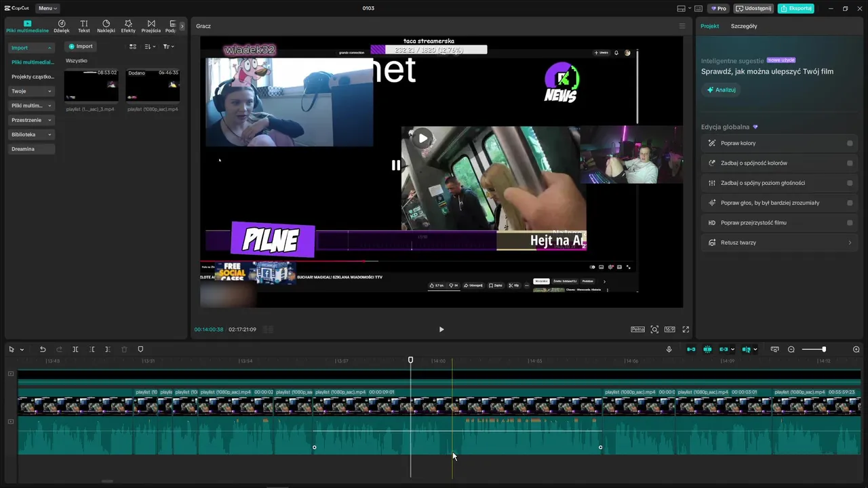The image size is (868, 488).
Task: Open the player panel hamburger menu
Action: click(x=682, y=26)
